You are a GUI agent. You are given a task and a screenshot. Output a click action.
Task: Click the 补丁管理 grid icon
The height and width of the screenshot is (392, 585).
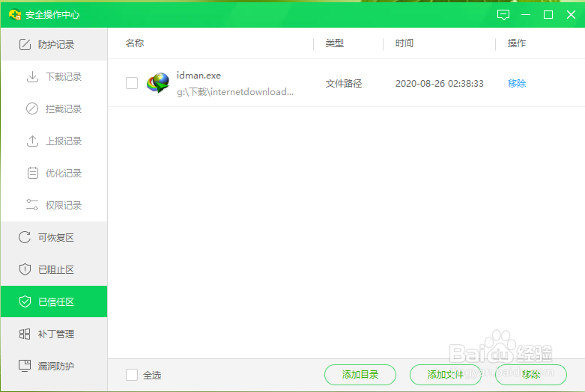(25, 334)
